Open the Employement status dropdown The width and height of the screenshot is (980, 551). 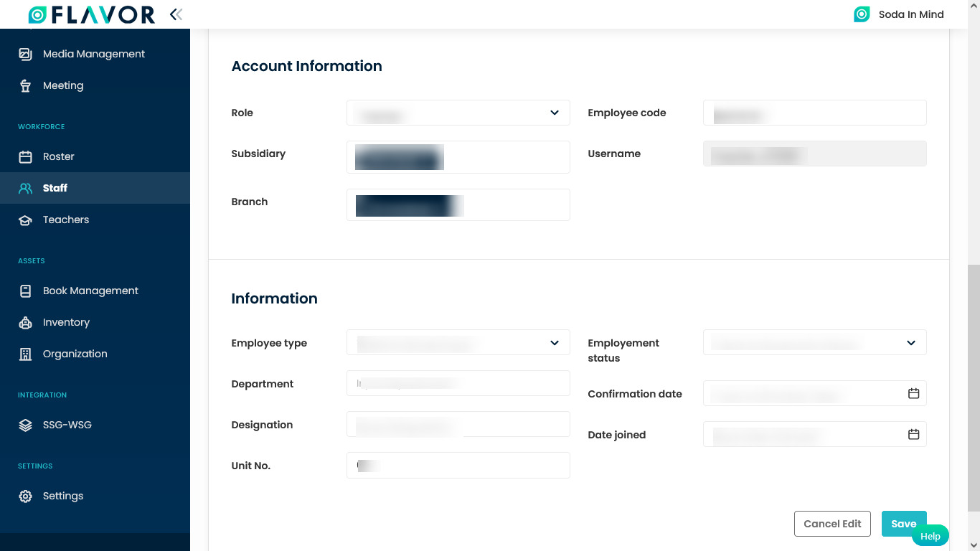910,343
